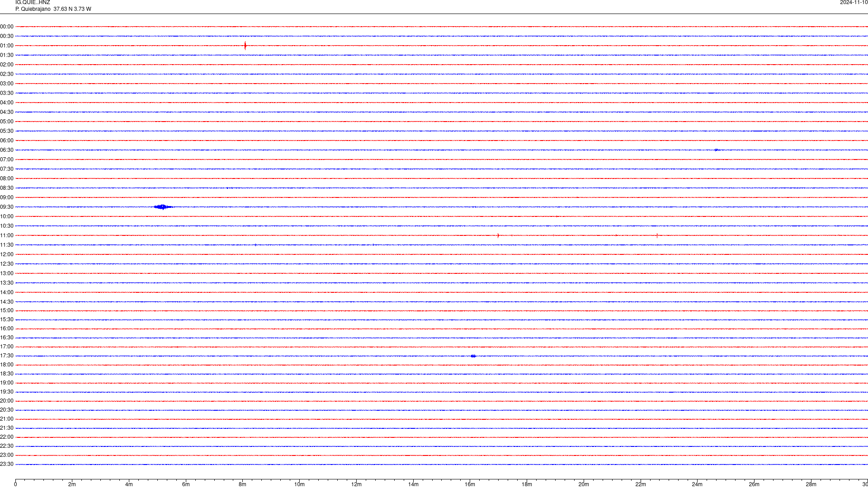This screenshot has height=488, width=868.
Task: Click the 18m tick label on the axis
Action: pyautogui.click(x=527, y=484)
